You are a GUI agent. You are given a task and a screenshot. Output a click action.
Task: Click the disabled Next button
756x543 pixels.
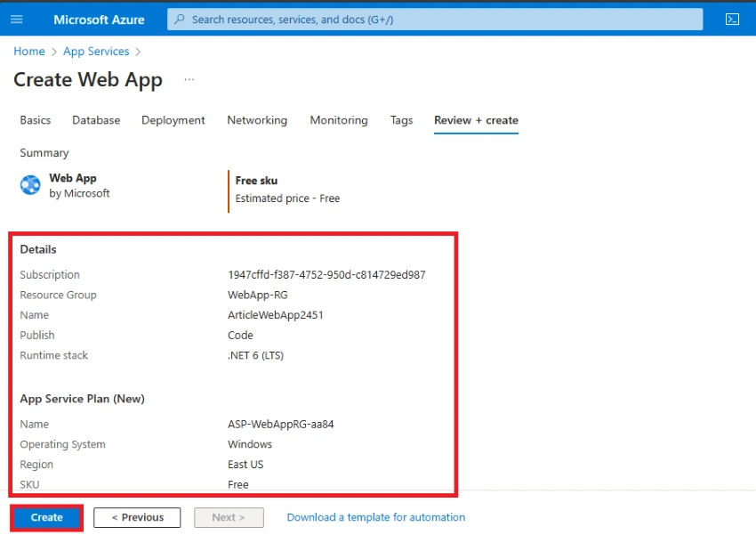click(229, 517)
